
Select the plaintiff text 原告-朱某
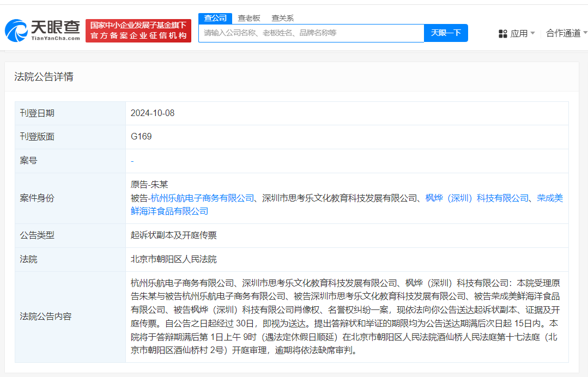149,184
